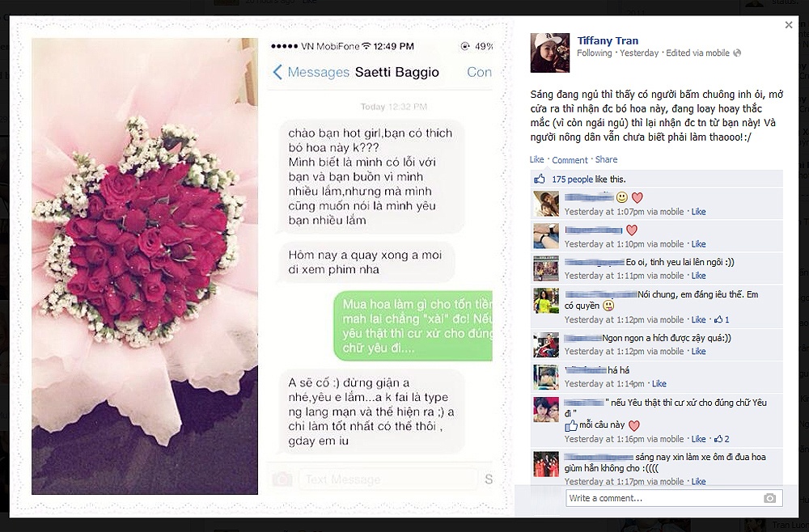Screen dimensions: 809x532
Task: Like the comment posted at 1:17pm
Action: [698, 482]
